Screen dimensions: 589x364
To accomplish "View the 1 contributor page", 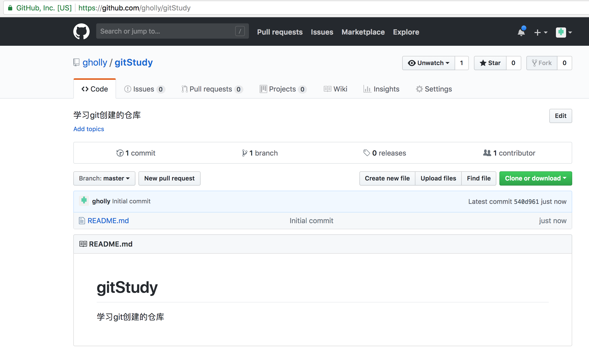I will click(x=509, y=153).
